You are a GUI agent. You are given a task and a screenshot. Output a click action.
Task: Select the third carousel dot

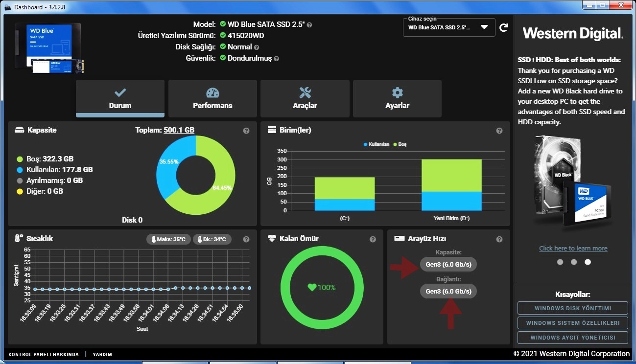coord(588,262)
